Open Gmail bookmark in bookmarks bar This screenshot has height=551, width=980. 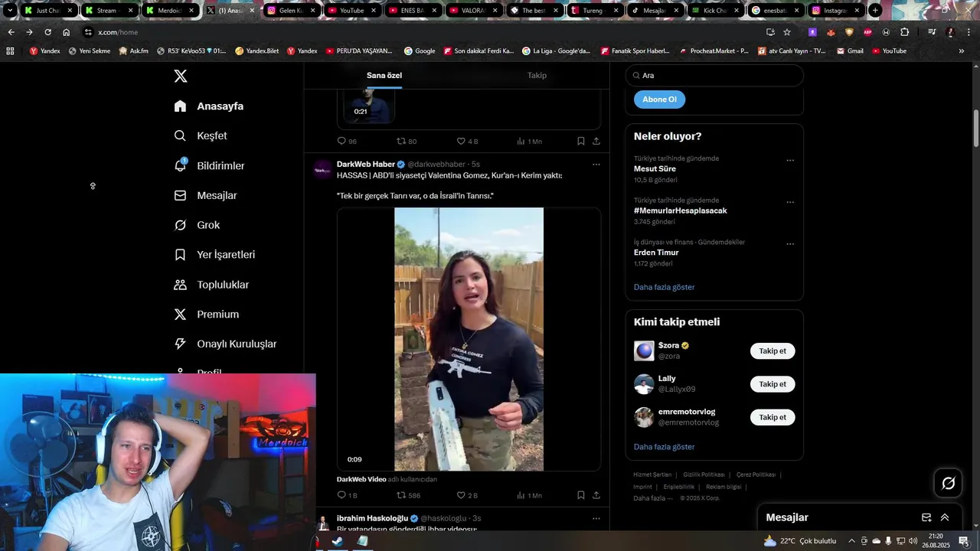849,51
